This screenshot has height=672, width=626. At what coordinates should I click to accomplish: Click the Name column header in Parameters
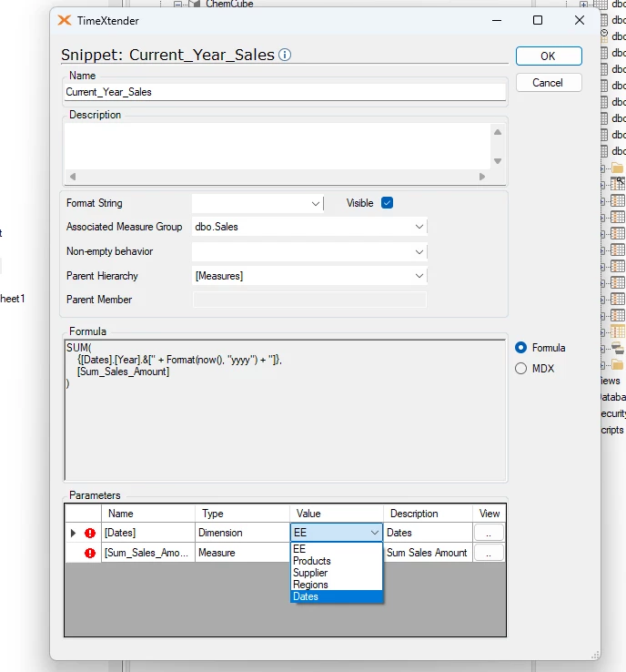(148, 514)
